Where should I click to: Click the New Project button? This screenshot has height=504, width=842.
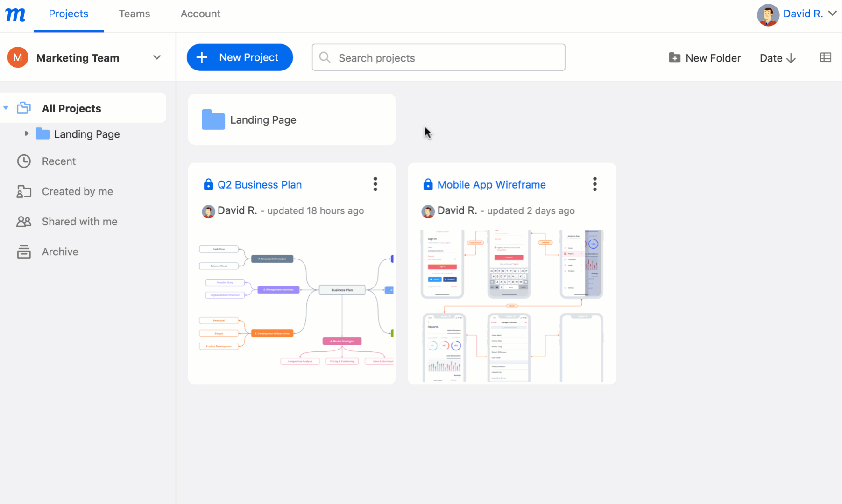point(240,57)
